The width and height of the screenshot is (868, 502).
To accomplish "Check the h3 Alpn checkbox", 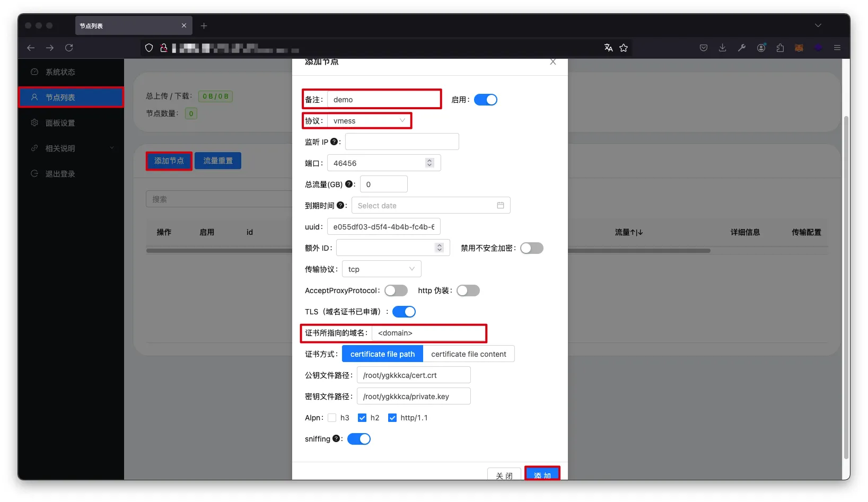I will pos(332,418).
